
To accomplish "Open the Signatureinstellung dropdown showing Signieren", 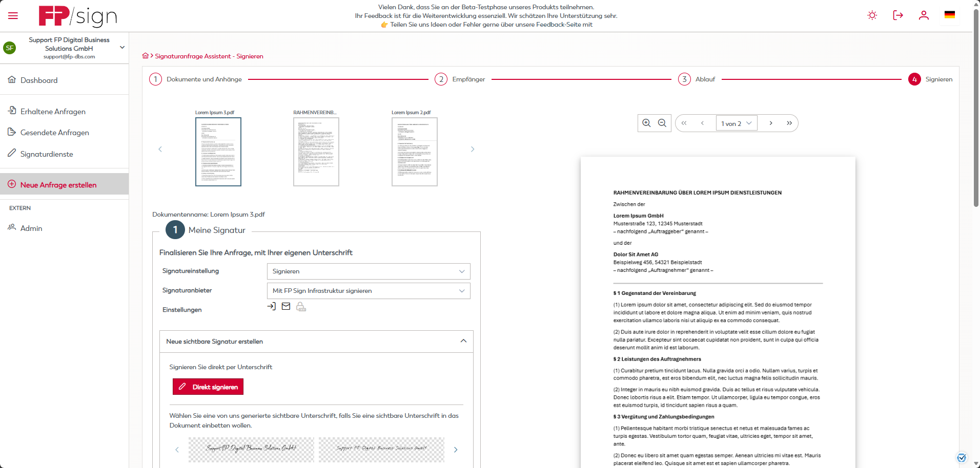I will coord(369,271).
